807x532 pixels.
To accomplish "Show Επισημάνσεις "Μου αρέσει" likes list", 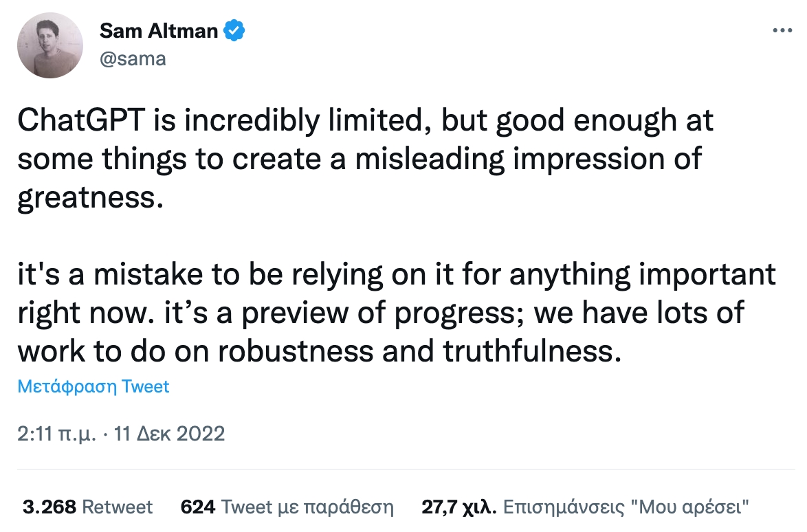I will 626,507.
